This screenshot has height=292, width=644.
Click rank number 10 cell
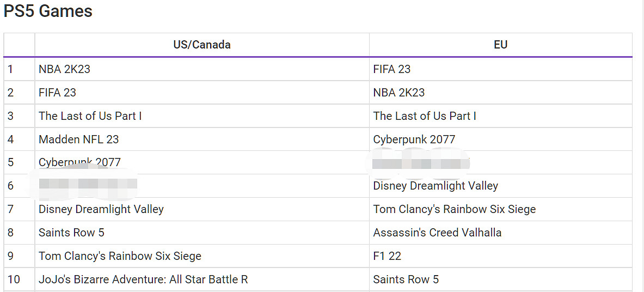[x=19, y=279]
